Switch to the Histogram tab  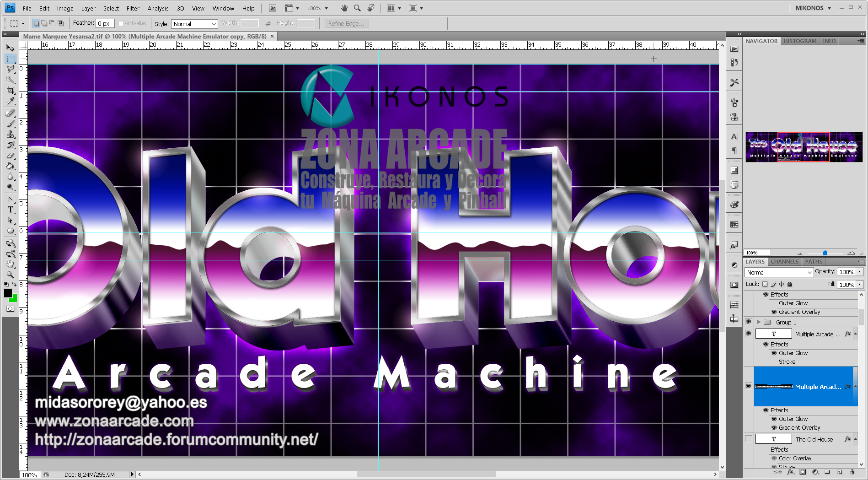800,41
